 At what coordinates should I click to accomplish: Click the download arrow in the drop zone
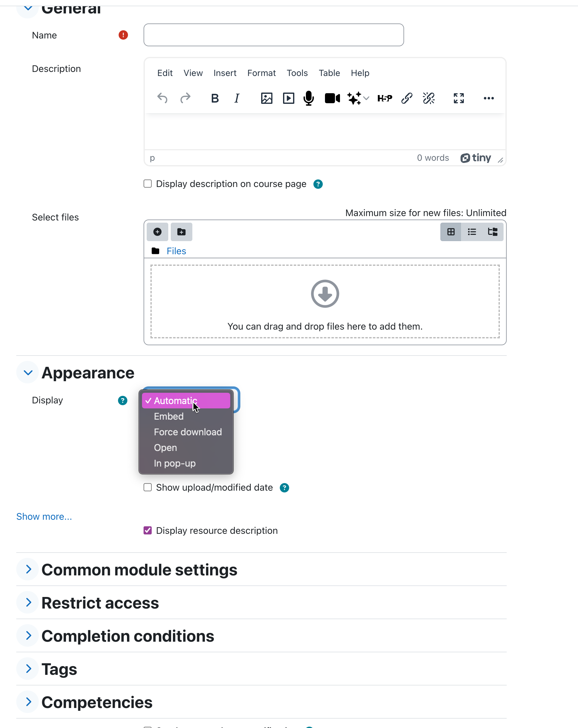coord(325,294)
